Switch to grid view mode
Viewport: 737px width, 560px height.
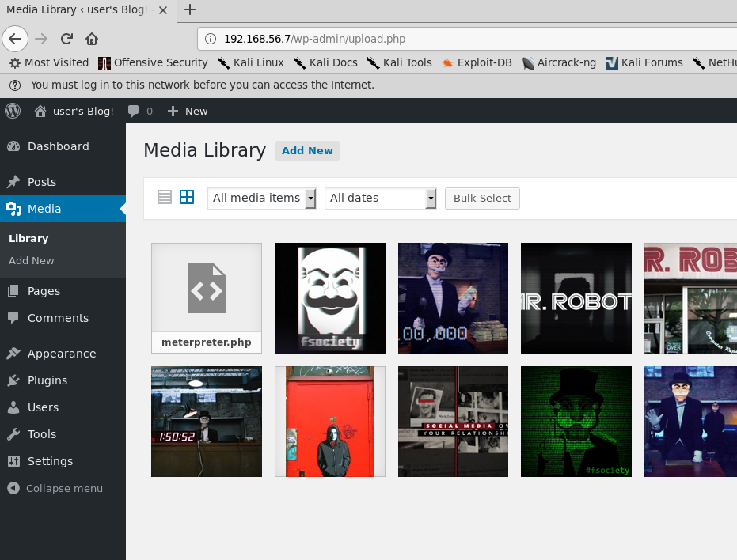(187, 197)
